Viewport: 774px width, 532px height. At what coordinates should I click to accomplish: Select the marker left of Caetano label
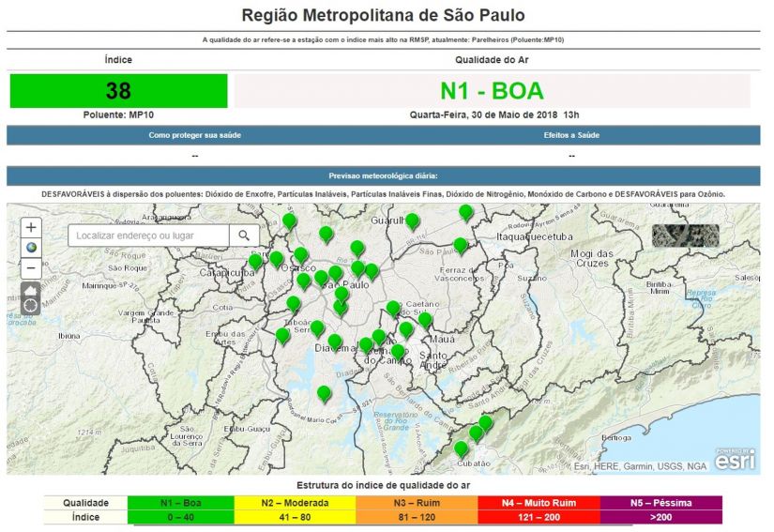point(393,309)
